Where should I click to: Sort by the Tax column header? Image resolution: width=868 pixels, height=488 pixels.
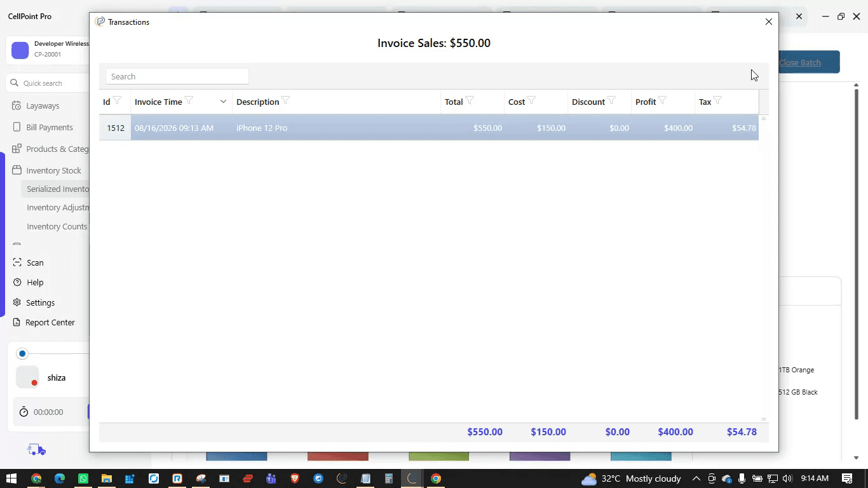click(705, 102)
